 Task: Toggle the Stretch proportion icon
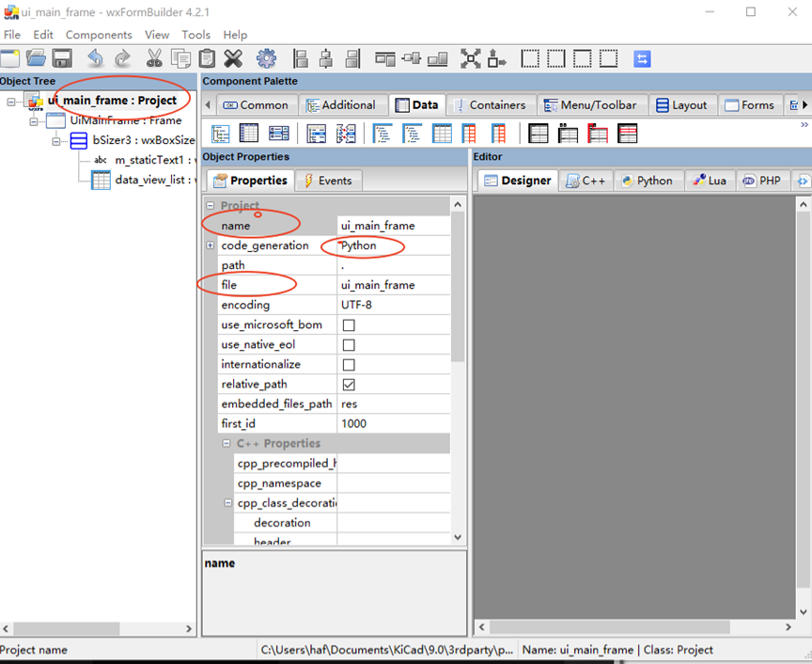[497, 58]
